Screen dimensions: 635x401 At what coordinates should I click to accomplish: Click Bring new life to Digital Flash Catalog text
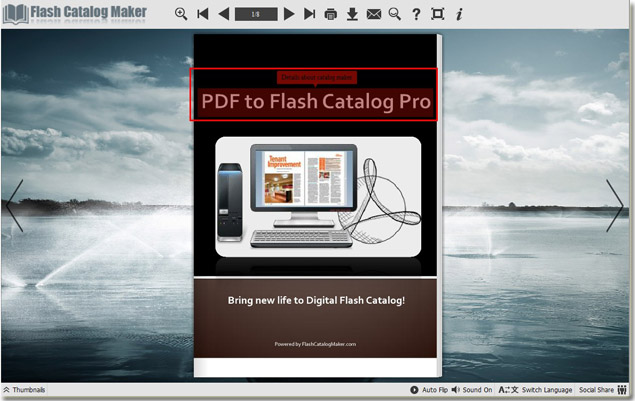[x=316, y=300]
